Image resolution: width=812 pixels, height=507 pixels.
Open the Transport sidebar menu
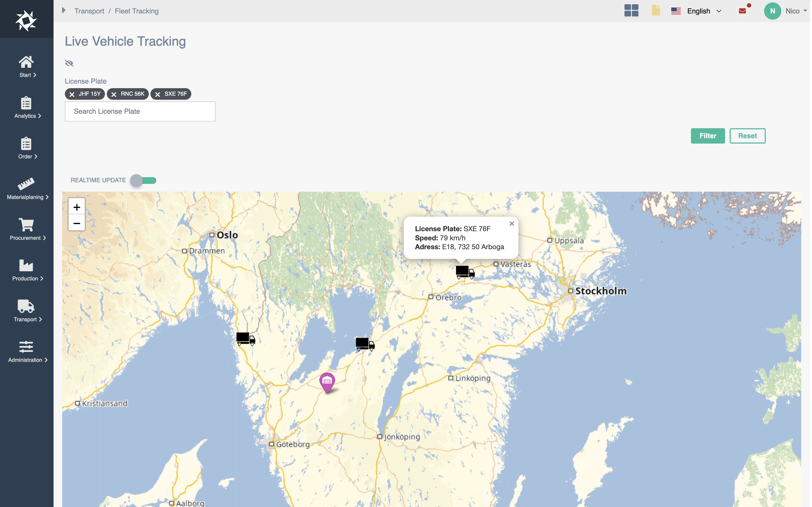[27, 310]
